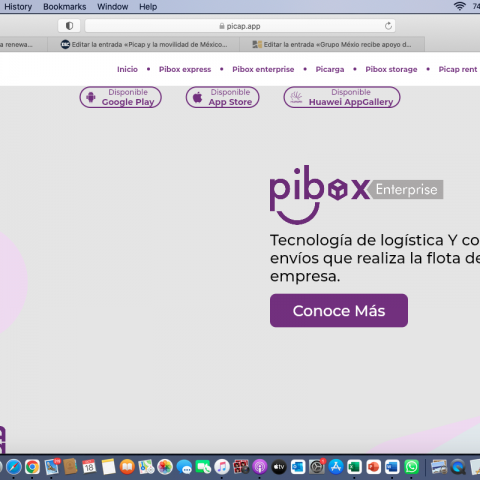Click the picap.app address bar
The height and width of the screenshot is (480, 480).
(240, 26)
